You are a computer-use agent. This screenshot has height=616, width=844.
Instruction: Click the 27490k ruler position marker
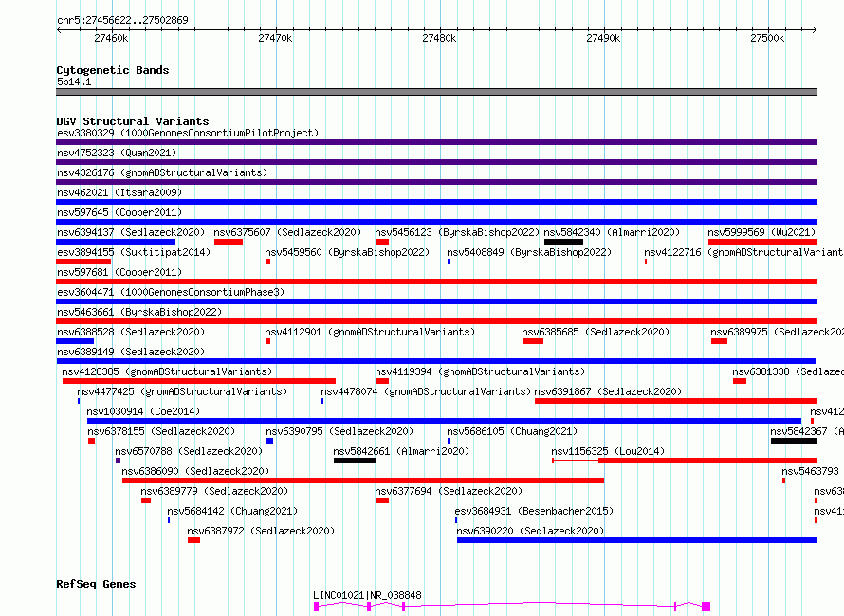(603, 38)
